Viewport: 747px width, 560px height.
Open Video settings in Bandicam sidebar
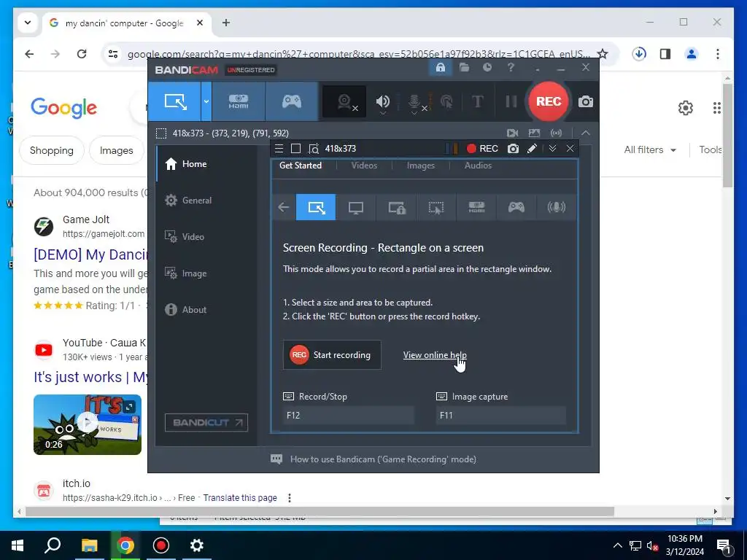pos(206,237)
